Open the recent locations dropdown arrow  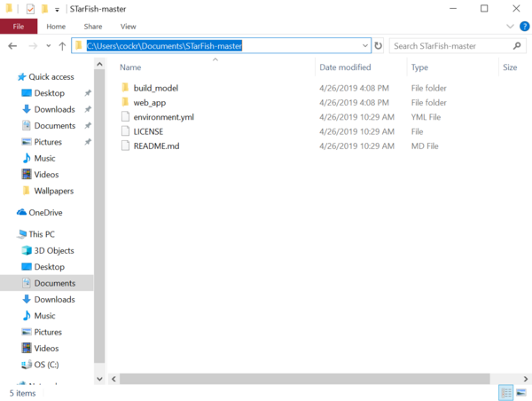pyautogui.click(x=49, y=46)
